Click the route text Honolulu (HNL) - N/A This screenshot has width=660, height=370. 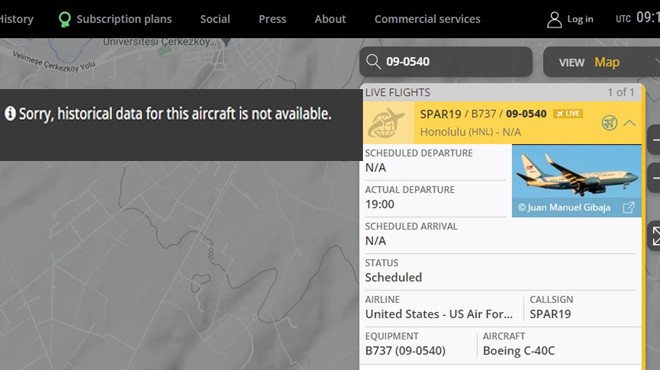471,132
